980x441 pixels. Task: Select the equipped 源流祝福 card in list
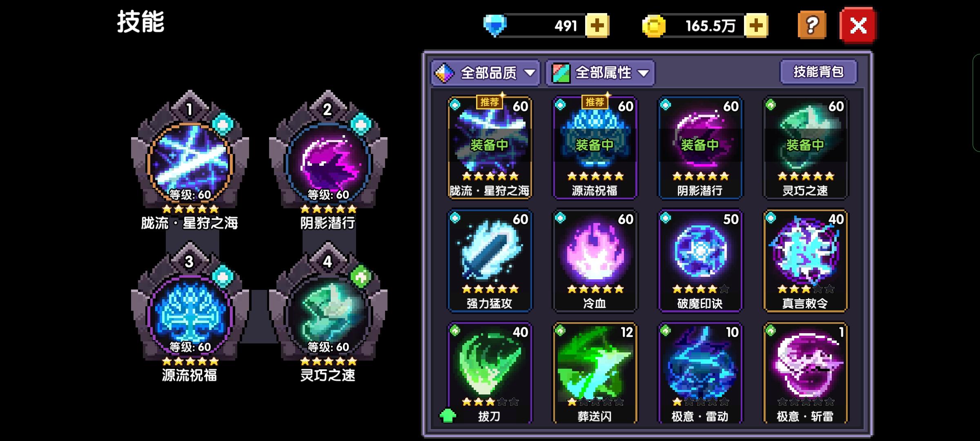pyautogui.click(x=595, y=148)
